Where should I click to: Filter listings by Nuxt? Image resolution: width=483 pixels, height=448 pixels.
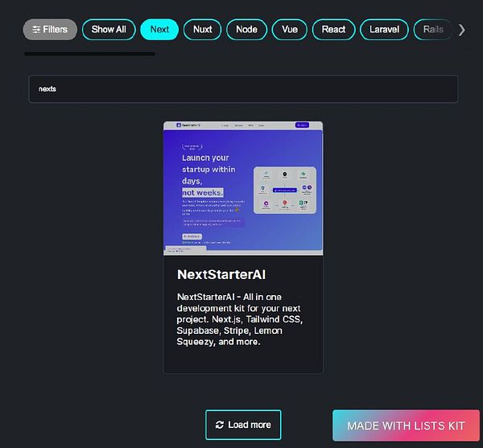click(x=202, y=30)
